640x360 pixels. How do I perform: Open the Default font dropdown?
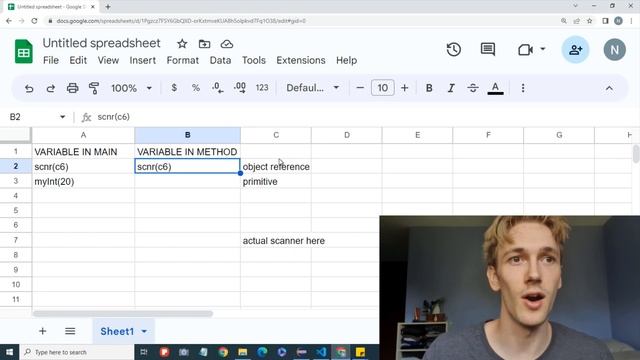[x=313, y=88]
